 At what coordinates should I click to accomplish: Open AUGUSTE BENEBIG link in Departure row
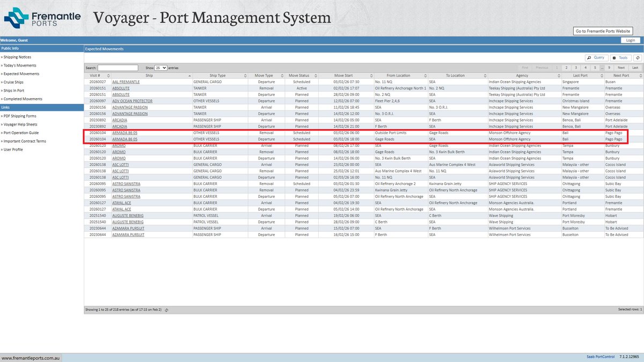[128, 221]
